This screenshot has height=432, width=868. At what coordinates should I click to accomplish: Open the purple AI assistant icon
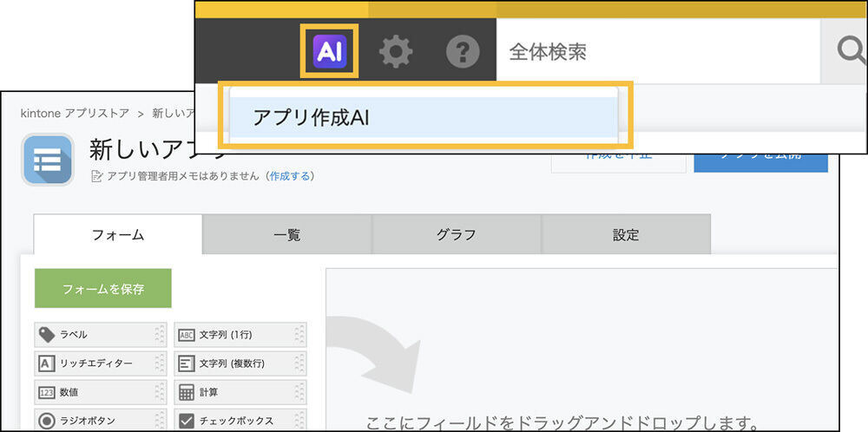[x=329, y=51]
